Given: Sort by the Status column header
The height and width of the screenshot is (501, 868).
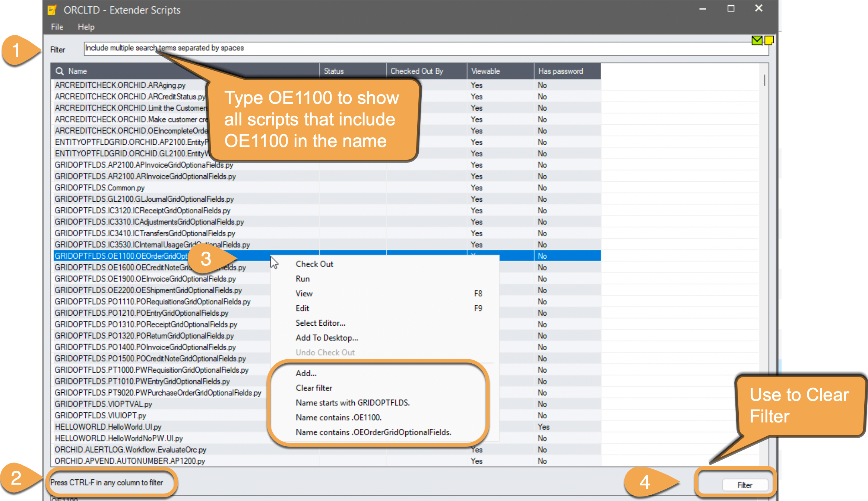Looking at the screenshot, I should click(353, 71).
